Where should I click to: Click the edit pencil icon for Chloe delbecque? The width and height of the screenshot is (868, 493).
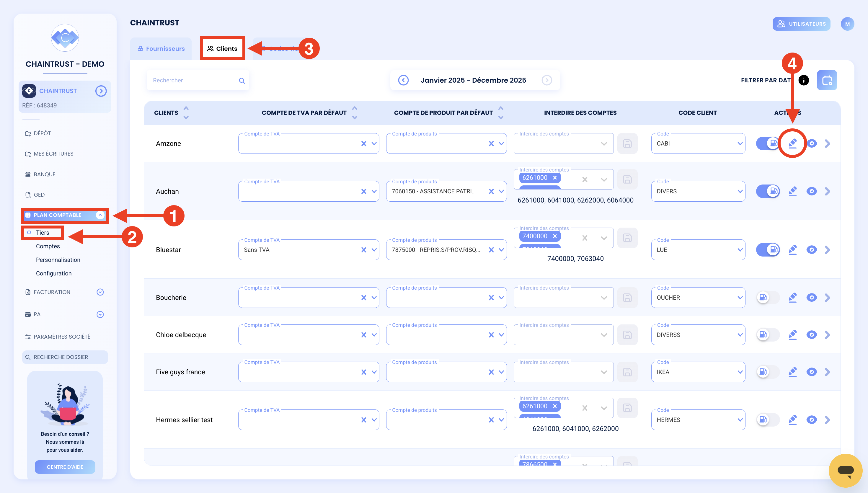[x=792, y=335]
